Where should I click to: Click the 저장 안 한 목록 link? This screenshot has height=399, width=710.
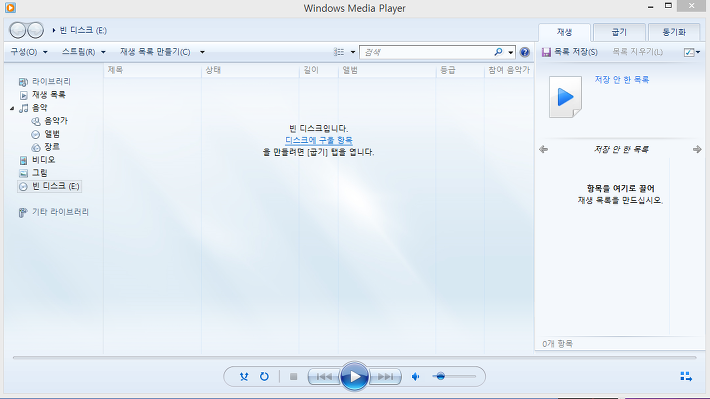click(x=622, y=80)
